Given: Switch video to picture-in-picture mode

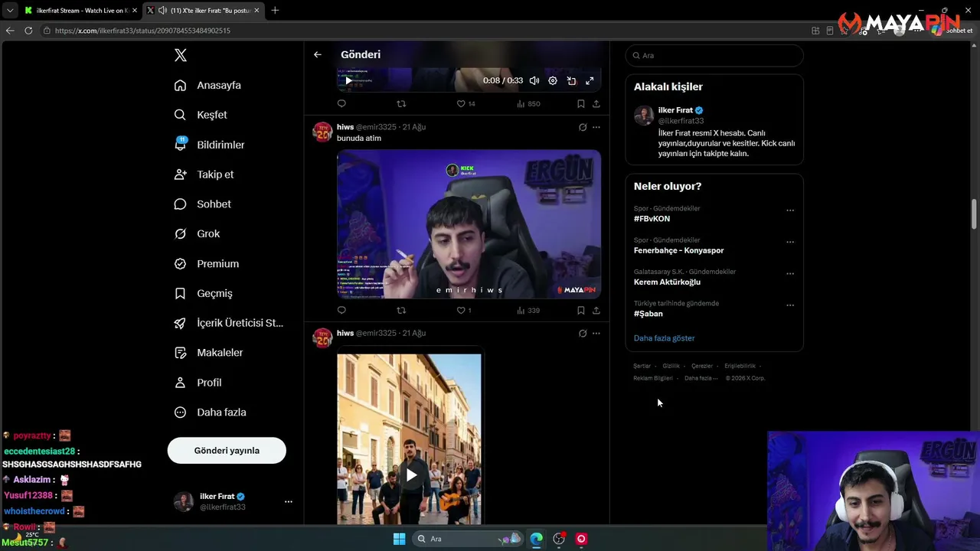Looking at the screenshot, I should tap(571, 80).
